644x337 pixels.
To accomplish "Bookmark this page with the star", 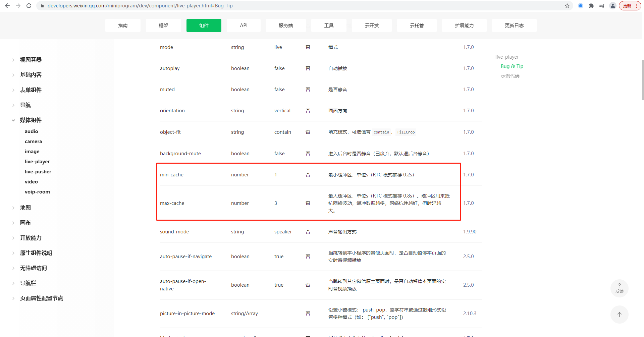I will point(567,6).
